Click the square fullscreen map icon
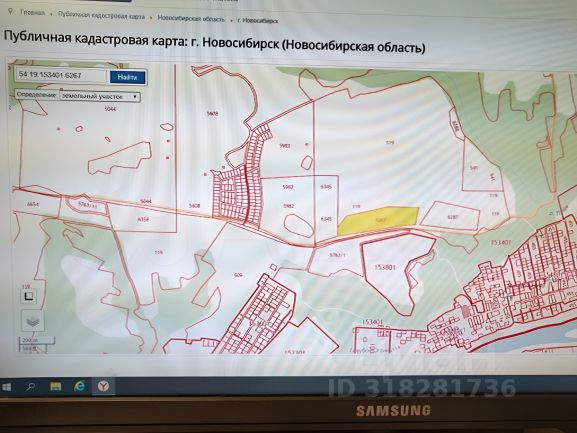This screenshot has height=433, width=577. coord(28,296)
